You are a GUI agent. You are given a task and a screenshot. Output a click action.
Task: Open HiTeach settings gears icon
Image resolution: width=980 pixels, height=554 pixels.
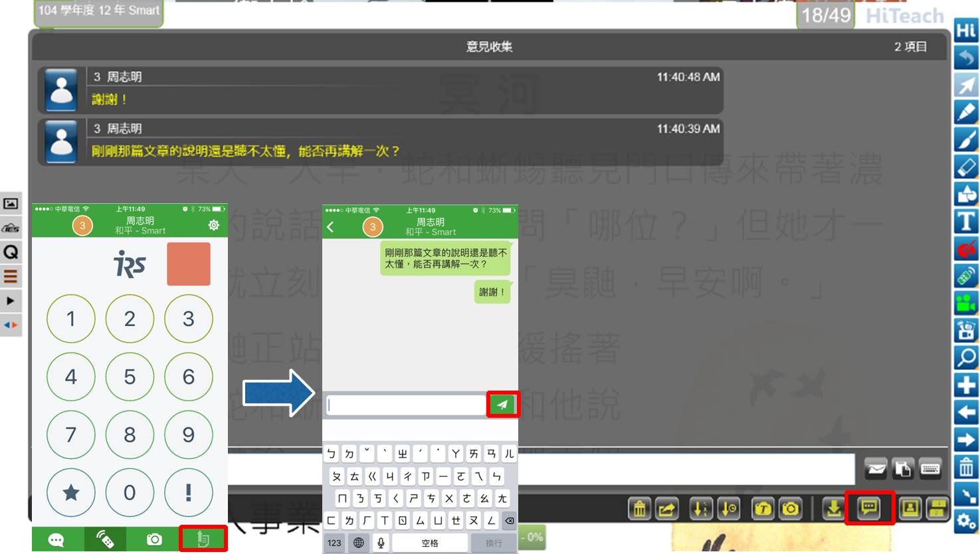(x=966, y=521)
